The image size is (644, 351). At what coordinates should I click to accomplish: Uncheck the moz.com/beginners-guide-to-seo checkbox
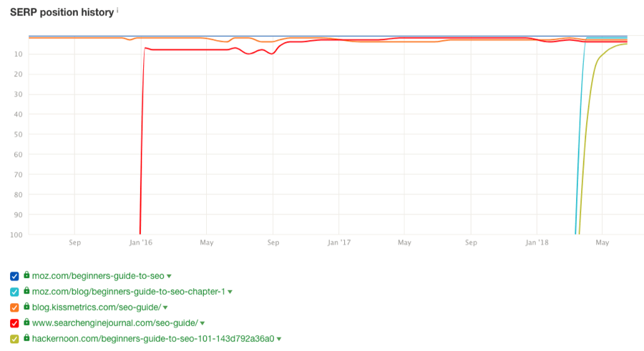point(14,276)
